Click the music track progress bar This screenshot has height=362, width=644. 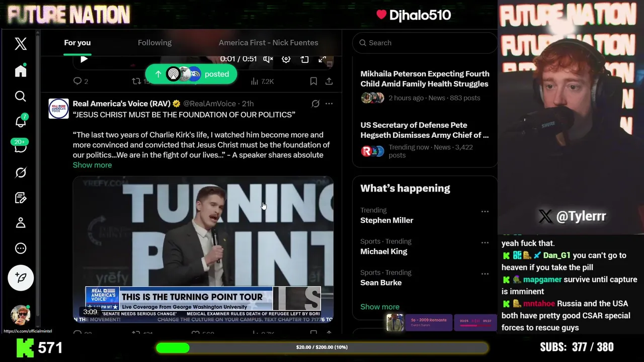tap(476, 326)
